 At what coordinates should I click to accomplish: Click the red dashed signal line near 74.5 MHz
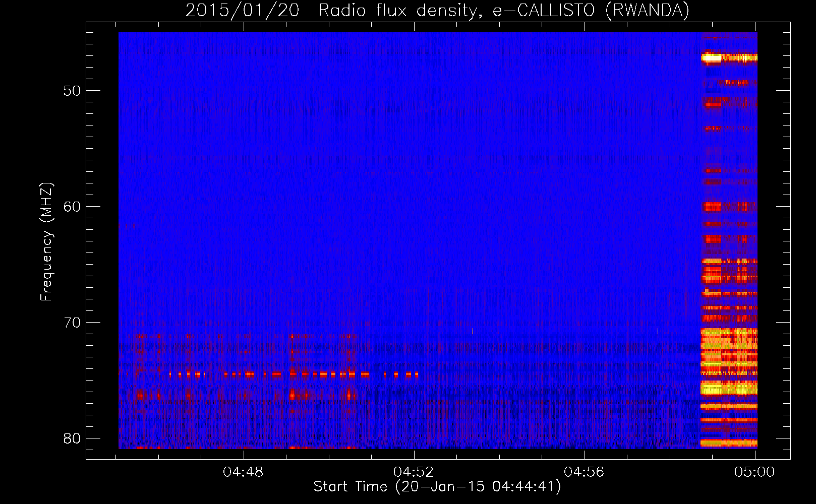294,374
